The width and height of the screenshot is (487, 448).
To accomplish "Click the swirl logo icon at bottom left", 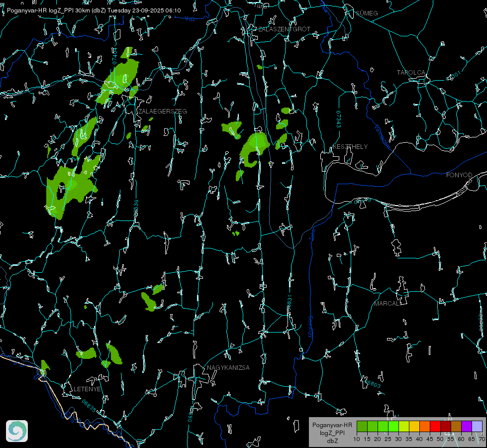I will (x=17, y=431).
